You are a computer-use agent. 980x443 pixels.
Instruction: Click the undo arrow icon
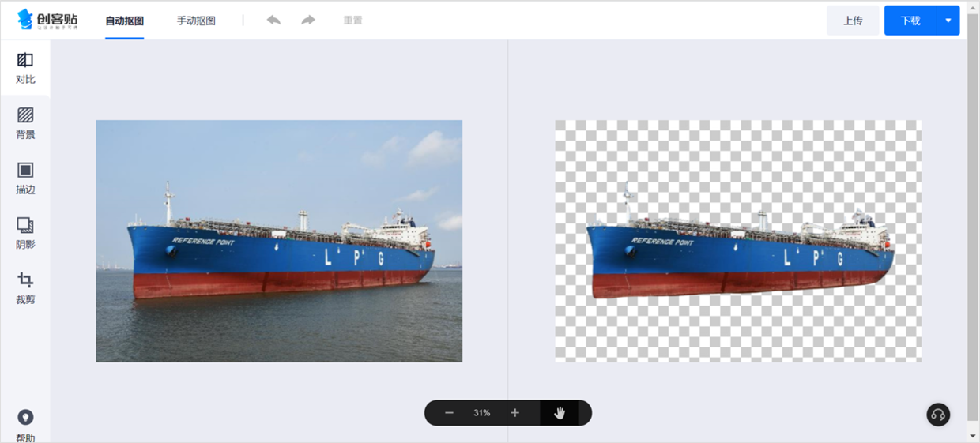click(x=273, y=20)
